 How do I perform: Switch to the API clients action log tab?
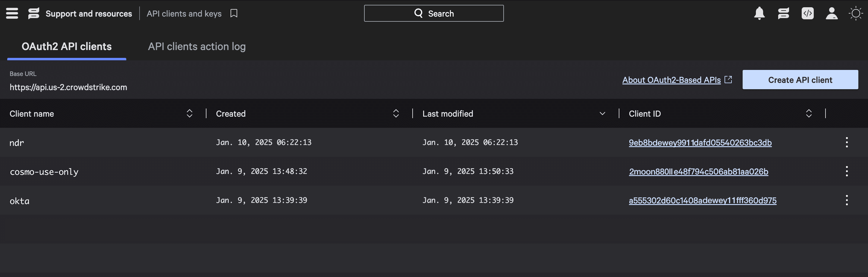click(197, 46)
